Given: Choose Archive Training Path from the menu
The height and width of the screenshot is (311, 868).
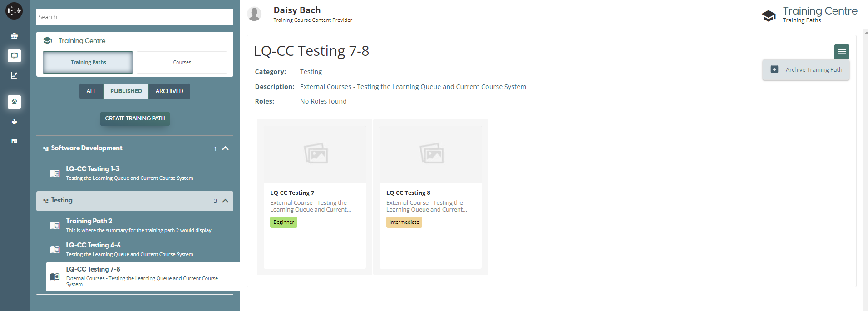Looking at the screenshot, I should 806,70.
